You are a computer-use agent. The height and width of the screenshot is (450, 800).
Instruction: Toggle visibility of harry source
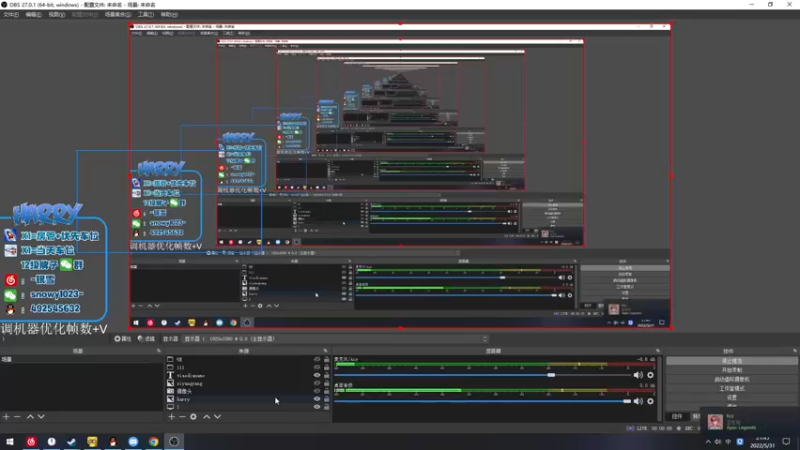click(317, 399)
